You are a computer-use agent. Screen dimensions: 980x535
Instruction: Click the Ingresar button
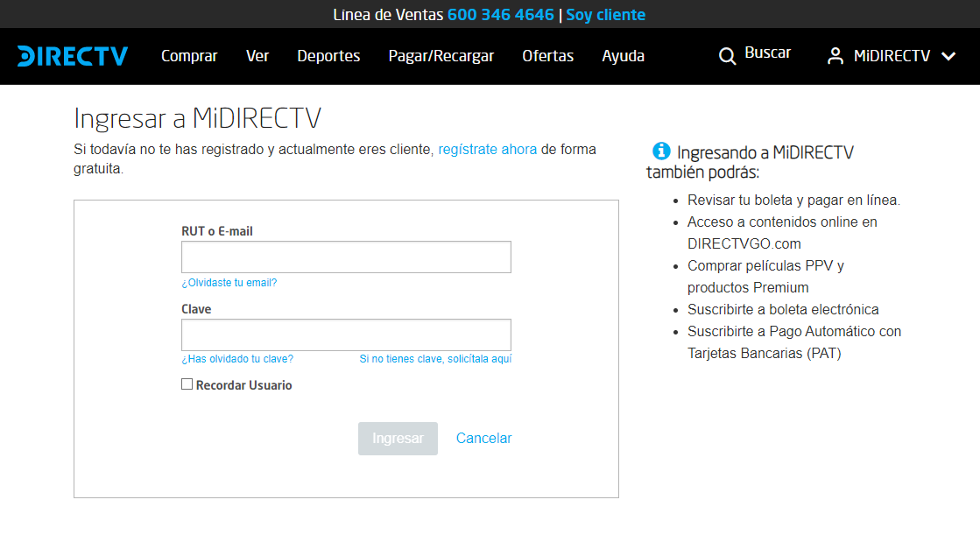point(398,439)
